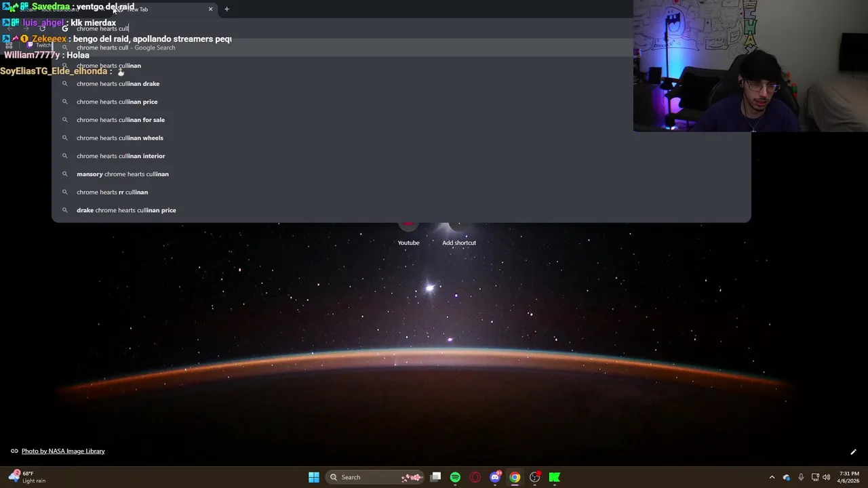Select the "chrome hearts rr cullinan" suggestion
Viewport: 868px width, 488px height.
401,192
